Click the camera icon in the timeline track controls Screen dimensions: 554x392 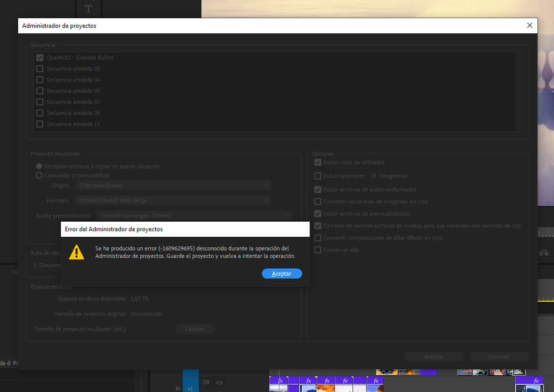(x=205, y=383)
